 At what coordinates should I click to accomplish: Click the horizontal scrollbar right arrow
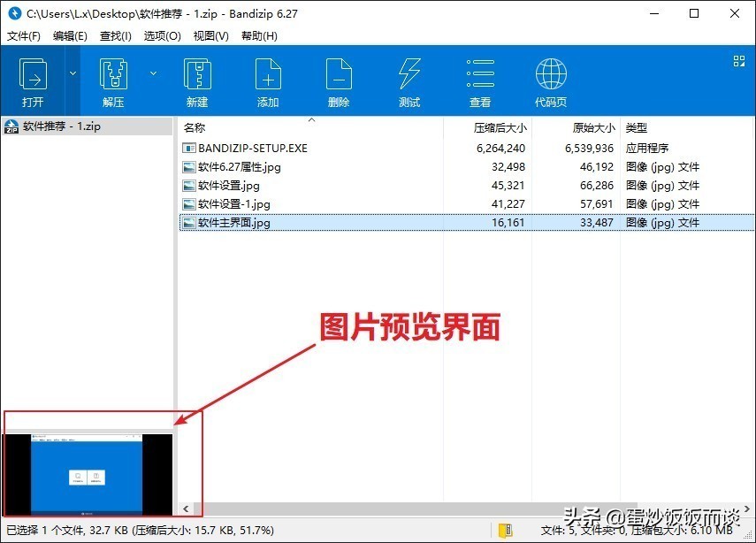747,509
